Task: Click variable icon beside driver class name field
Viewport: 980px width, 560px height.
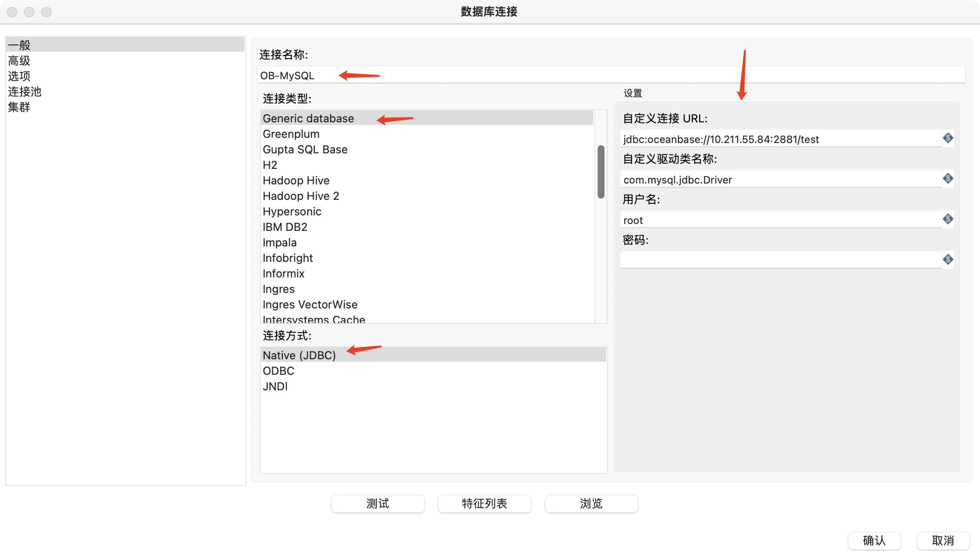Action: 948,179
